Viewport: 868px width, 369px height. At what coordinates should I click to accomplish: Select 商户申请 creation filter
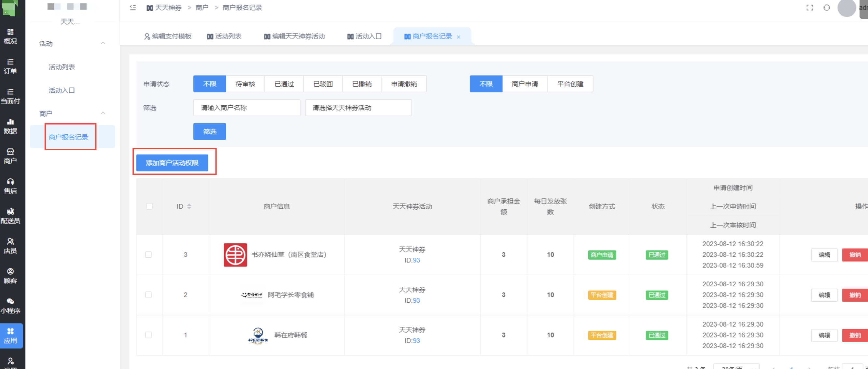point(525,84)
